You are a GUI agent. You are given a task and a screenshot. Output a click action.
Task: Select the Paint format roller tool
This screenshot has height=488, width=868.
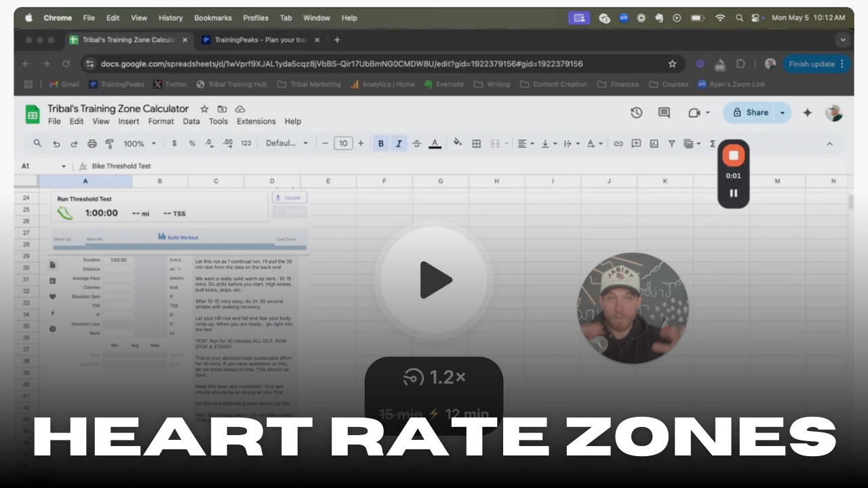pyautogui.click(x=109, y=143)
